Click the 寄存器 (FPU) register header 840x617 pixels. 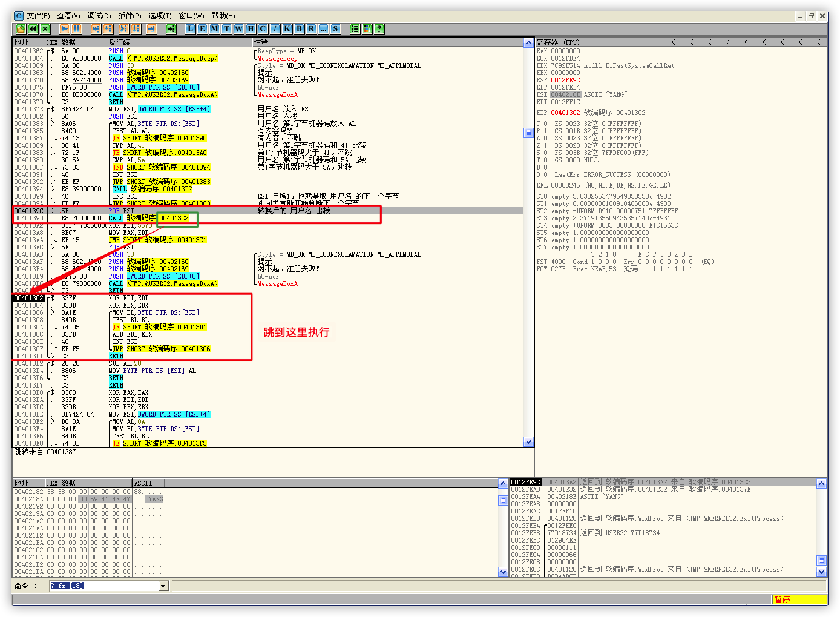tap(558, 42)
